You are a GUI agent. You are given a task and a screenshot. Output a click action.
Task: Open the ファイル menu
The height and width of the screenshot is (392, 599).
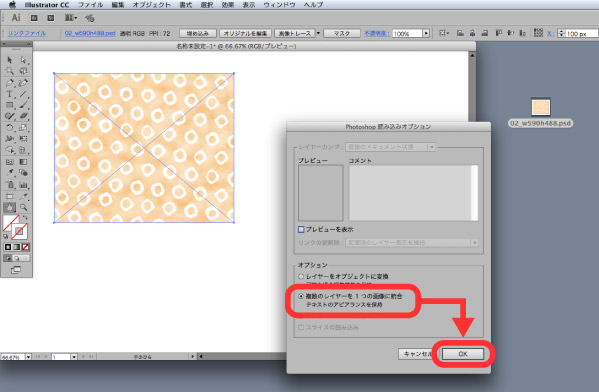(91, 5)
